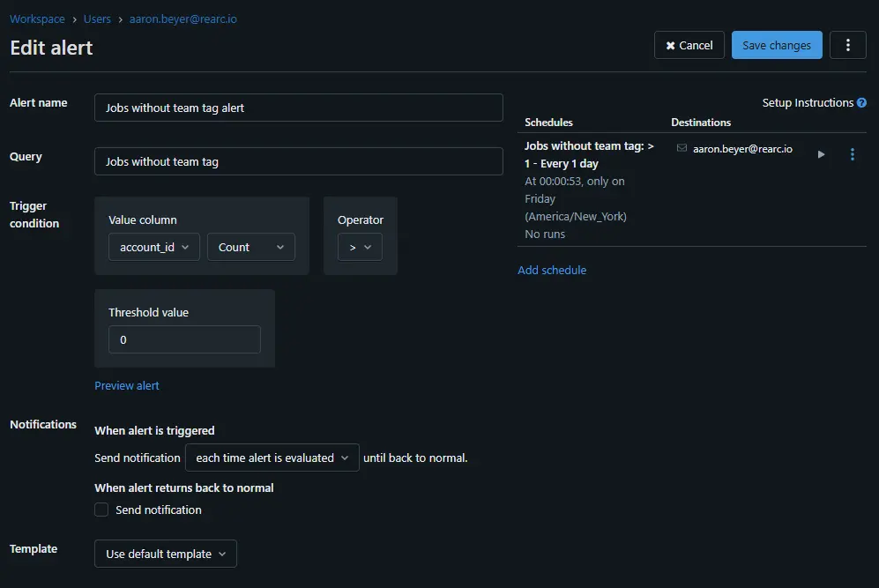Click the Alert name text field

coord(298,108)
